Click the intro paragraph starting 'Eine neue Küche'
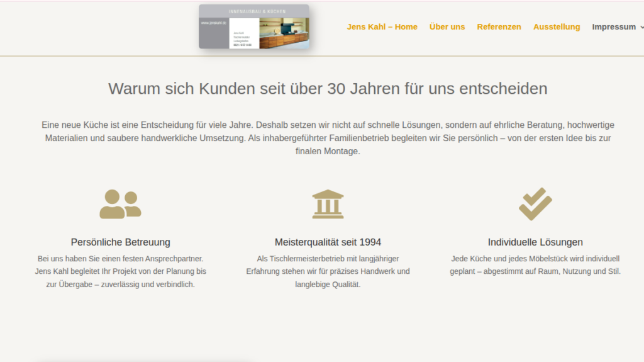The height and width of the screenshot is (362, 644). point(328,138)
